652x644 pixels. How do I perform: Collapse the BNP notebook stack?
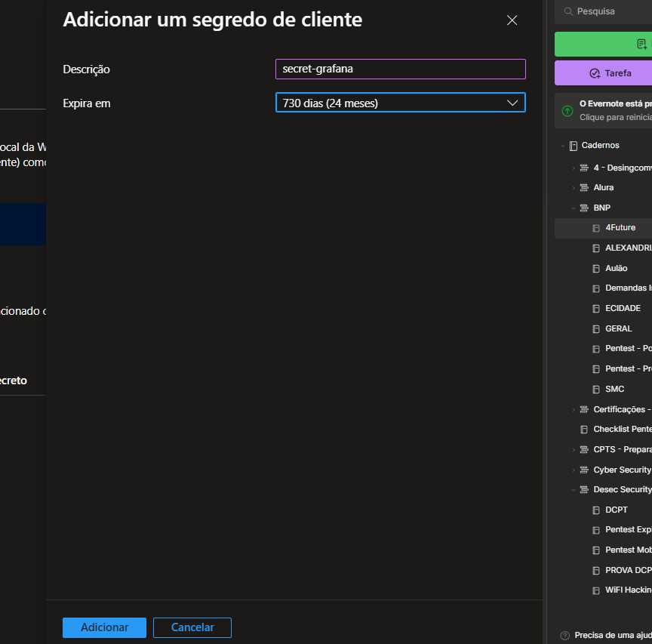coord(574,208)
